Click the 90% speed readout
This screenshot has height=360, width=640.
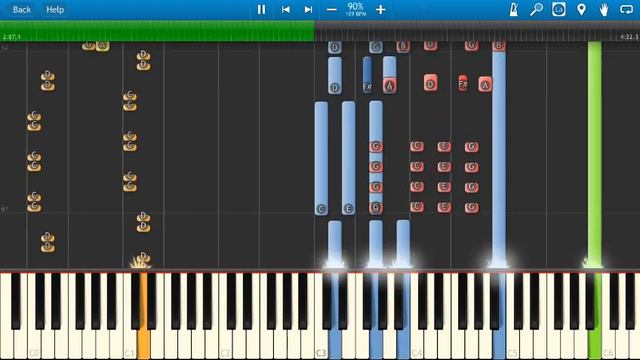pyautogui.click(x=356, y=7)
